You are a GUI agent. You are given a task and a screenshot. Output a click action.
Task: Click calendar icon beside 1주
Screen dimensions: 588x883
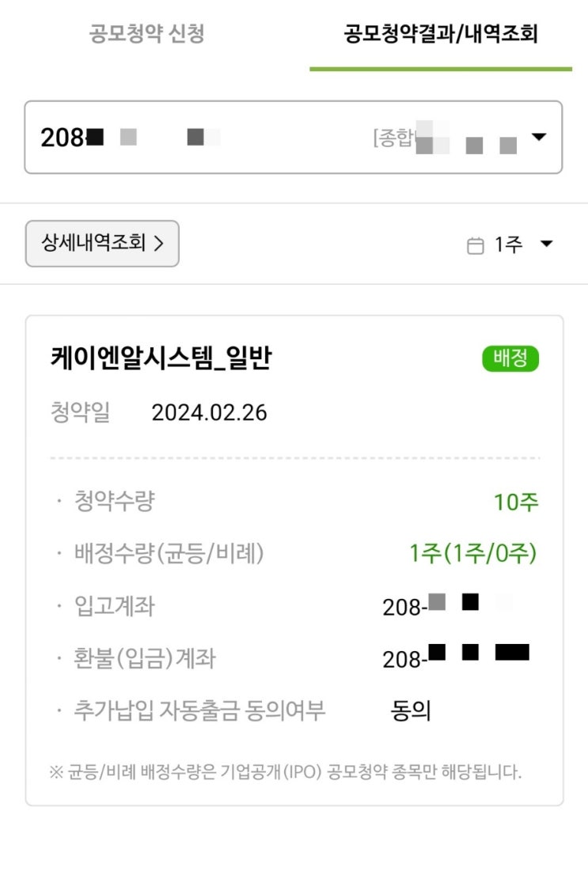476,245
